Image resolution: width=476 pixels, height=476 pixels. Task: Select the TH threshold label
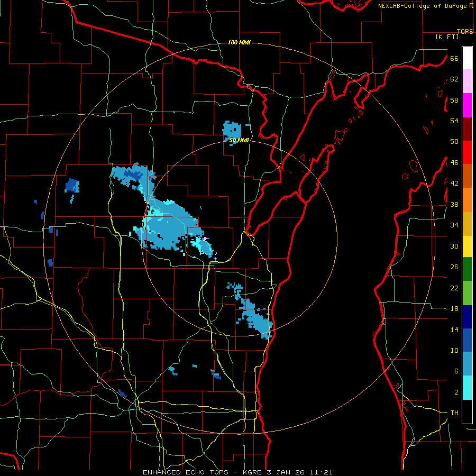click(454, 413)
